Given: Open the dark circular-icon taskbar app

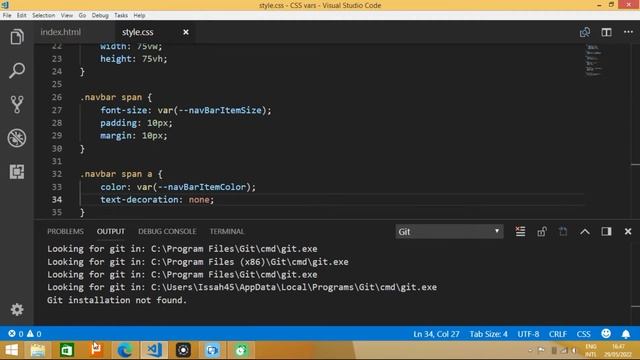Looking at the screenshot, I should tap(183, 350).
